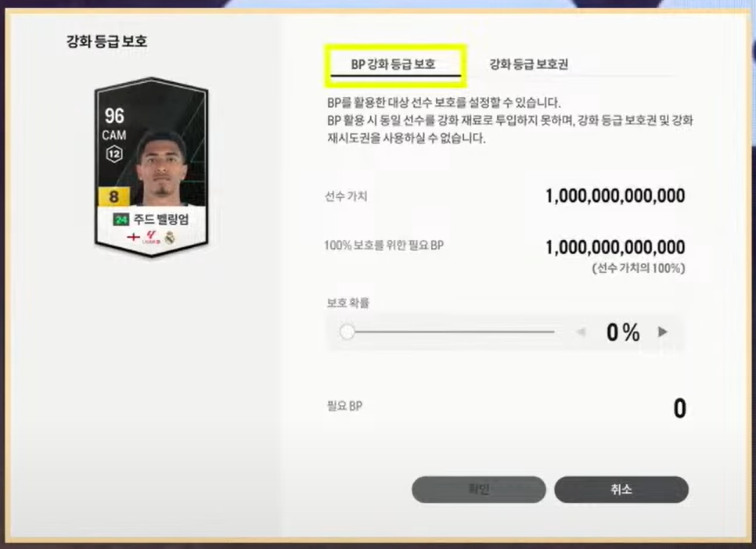Viewport: 756px width, 549px height.
Task: Increase protection percent with right arrow
Action: [x=663, y=332]
